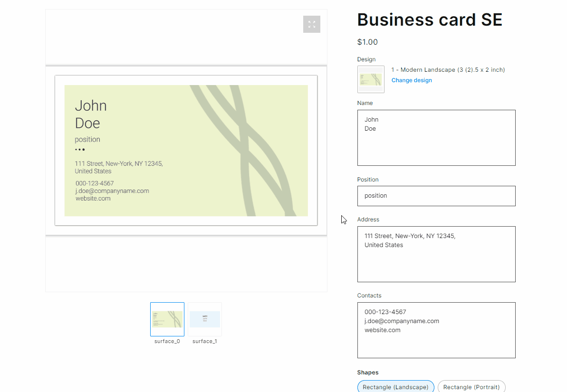Select the Rectangle (Landscape) shape option
Viewport: 567px width, 392px height.
395,387
